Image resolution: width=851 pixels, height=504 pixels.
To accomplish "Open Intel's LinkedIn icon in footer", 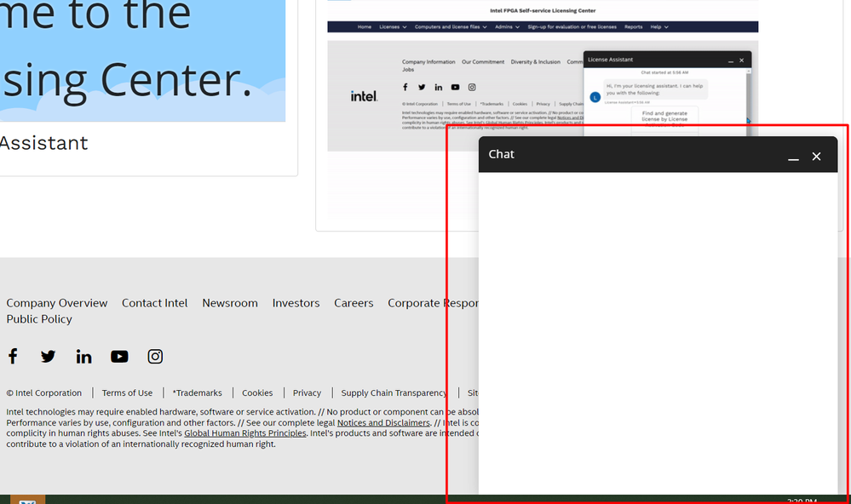I will (x=83, y=357).
